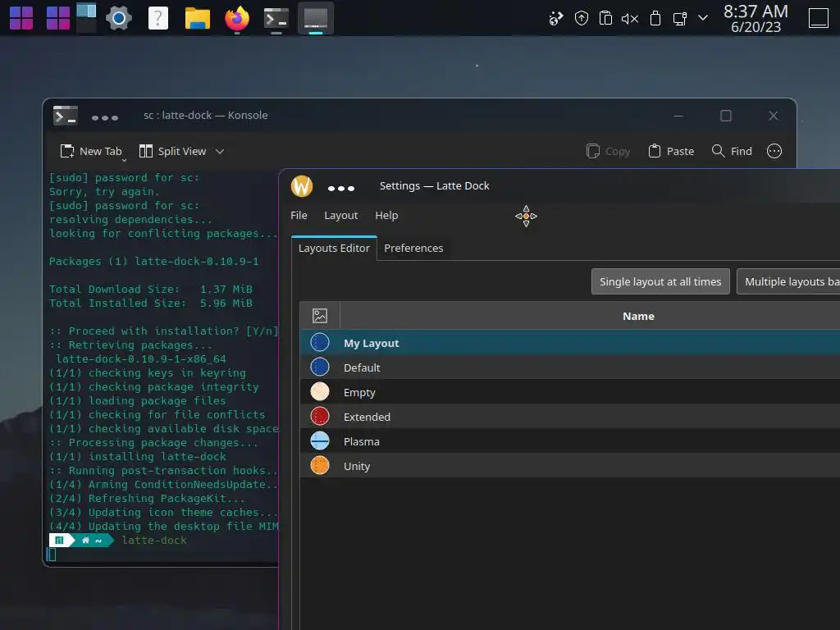Image resolution: width=840 pixels, height=630 pixels.
Task: Select the Plasma layout row
Action: tap(570, 441)
